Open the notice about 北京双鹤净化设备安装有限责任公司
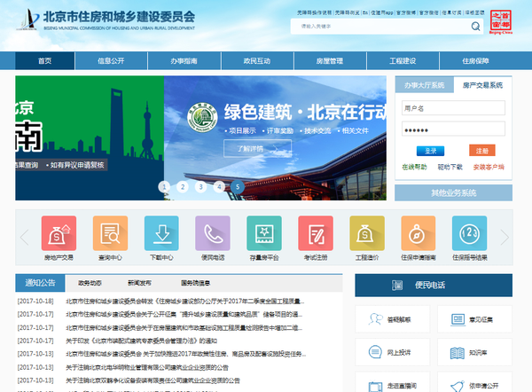 coord(153,380)
